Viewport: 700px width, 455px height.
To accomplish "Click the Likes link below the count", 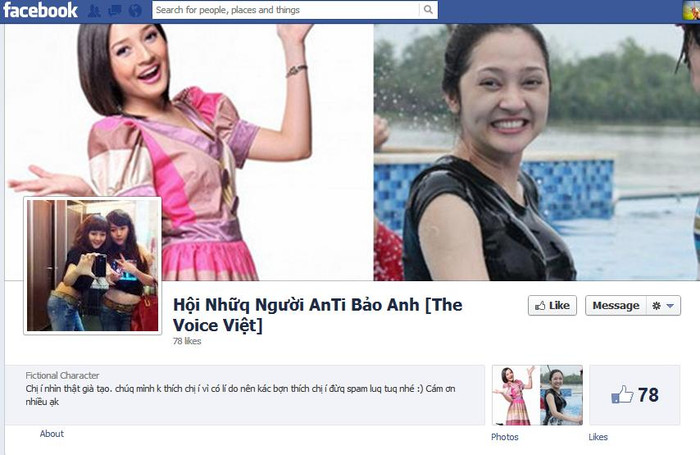I will click(598, 437).
